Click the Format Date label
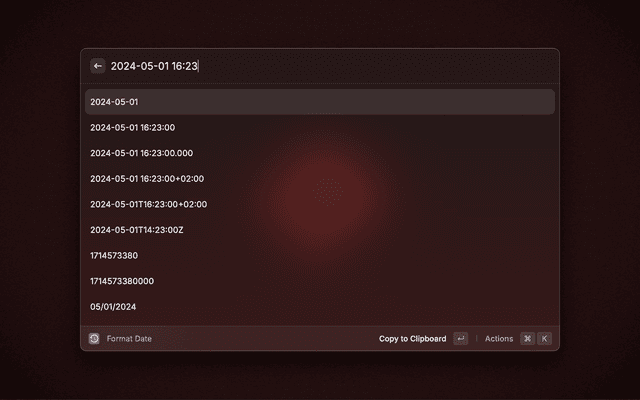 click(129, 339)
